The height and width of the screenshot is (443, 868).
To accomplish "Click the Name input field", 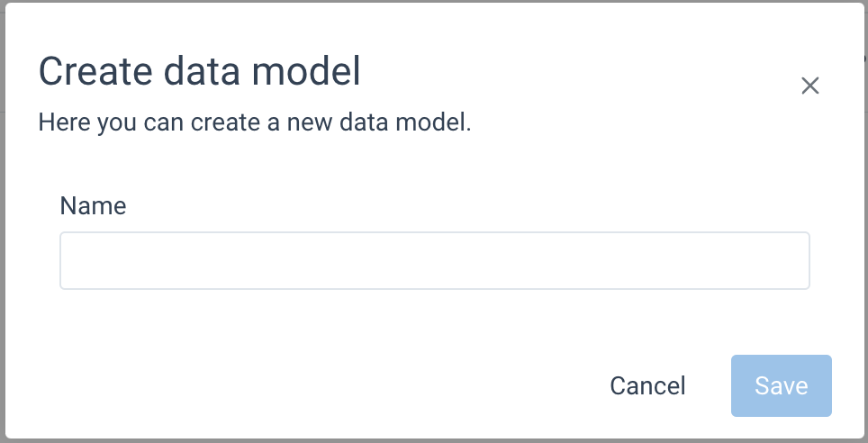I will [x=434, y=261].
